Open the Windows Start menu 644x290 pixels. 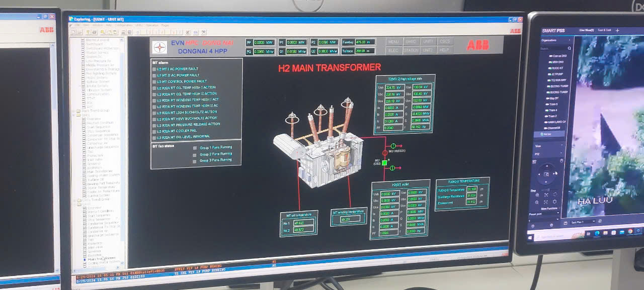coord(530,237)
